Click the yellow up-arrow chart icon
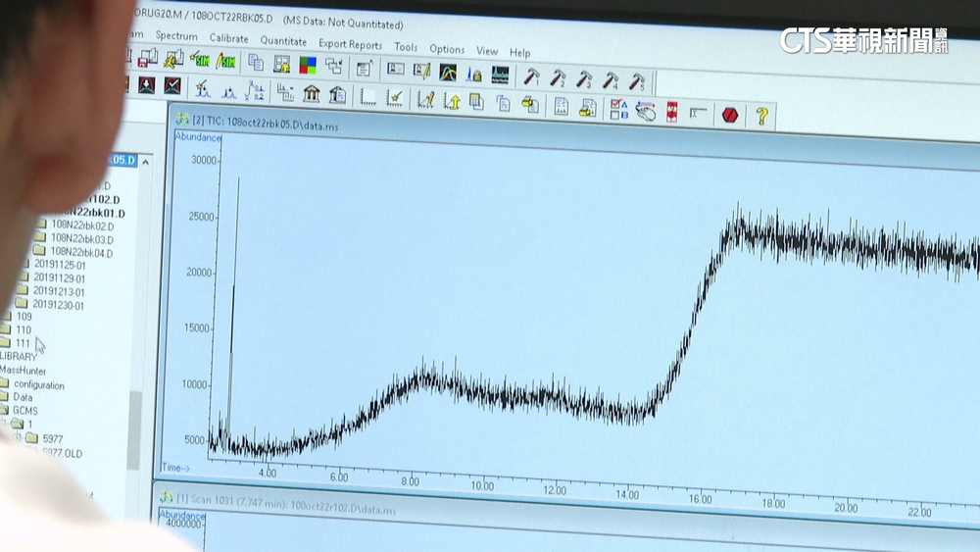Viewport: 980px width, 552px height. 452,99
